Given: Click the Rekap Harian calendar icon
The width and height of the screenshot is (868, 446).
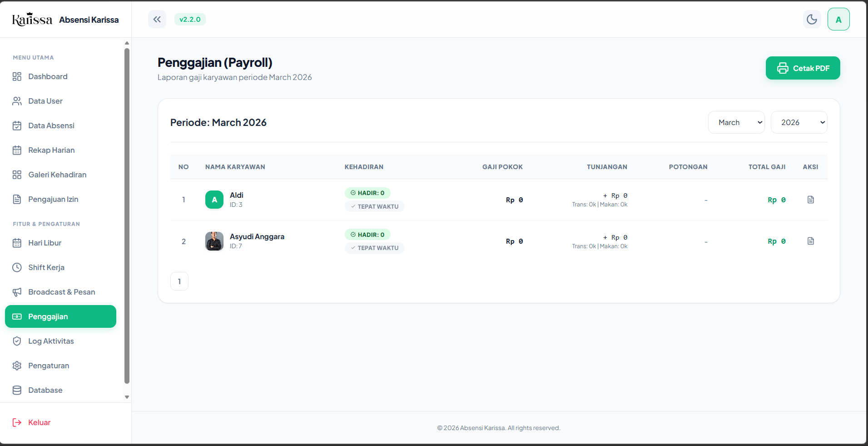Looking at the screenshot, I should click(x=17, y=150).
